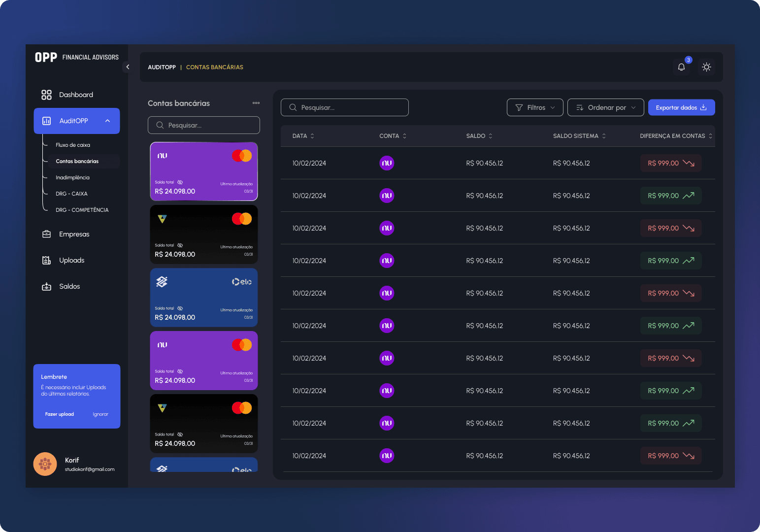760x532 pixels.
Task: Click the studiokorif@gmail.com email text
Action: pos(90,469)
